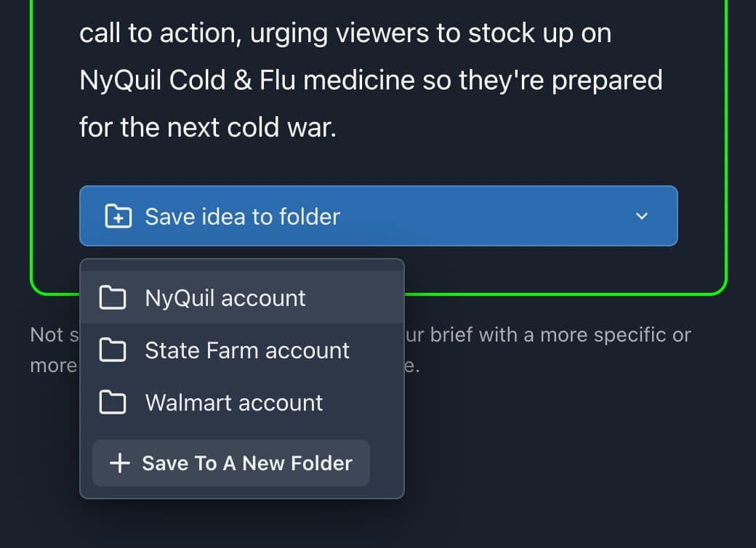This screenshot has width=756, height=548.
Task: Click empty space right of "for the next cold war."
Action: (x=509, y=128)
